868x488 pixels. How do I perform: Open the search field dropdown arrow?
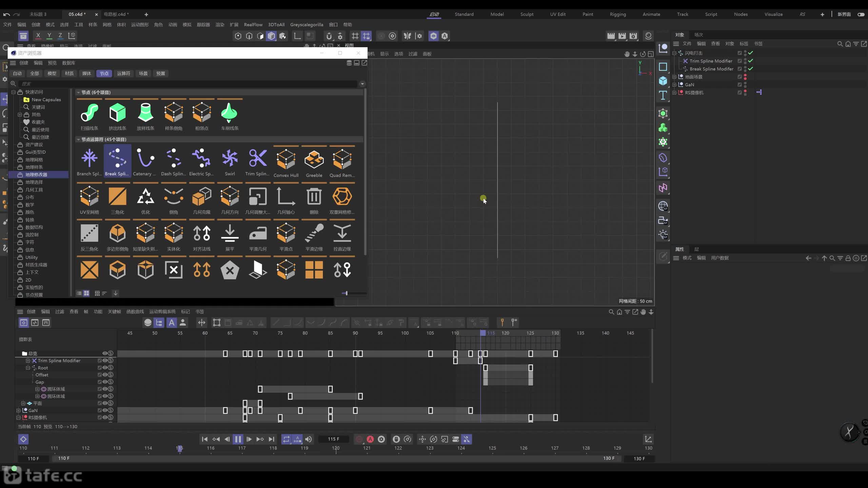click(x=362, y=84)
